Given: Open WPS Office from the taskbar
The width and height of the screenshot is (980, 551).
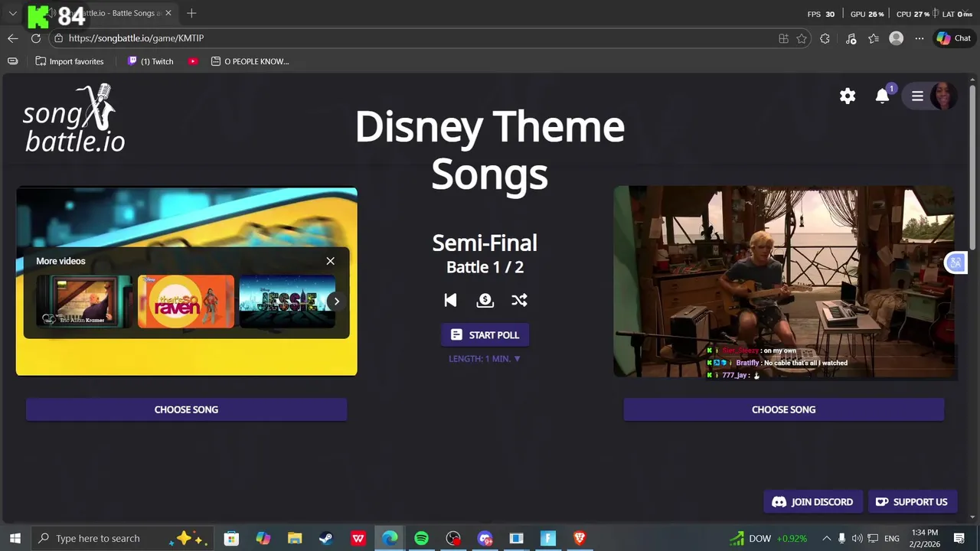Looking at the screenshot, I should (358, 538).
